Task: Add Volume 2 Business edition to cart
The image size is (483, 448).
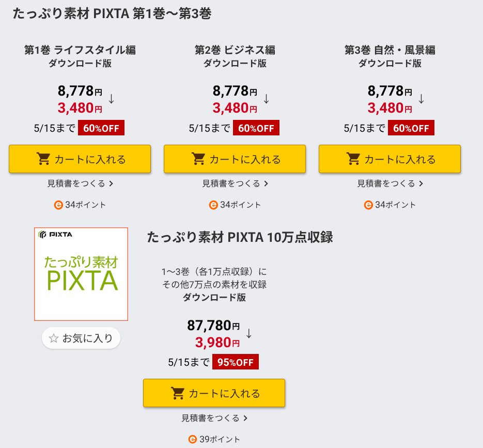Action: (235, 159)
